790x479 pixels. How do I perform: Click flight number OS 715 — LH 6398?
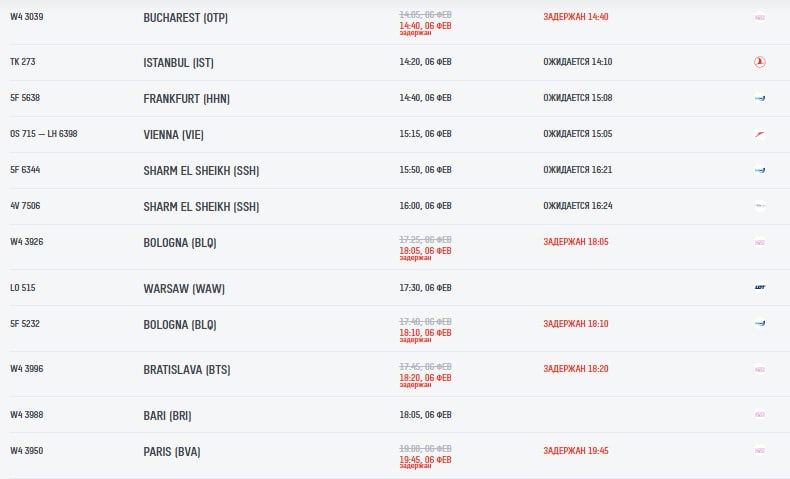click(x=44, y=134)
